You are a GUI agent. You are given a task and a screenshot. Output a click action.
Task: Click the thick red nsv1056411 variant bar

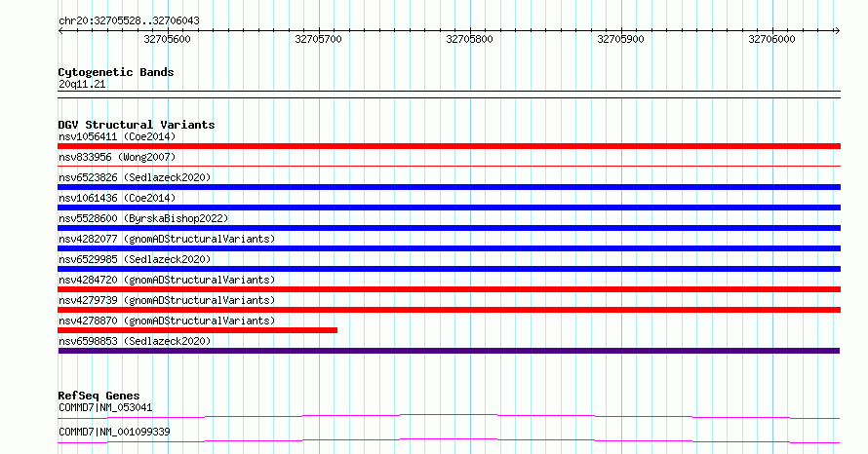(449, 146)
